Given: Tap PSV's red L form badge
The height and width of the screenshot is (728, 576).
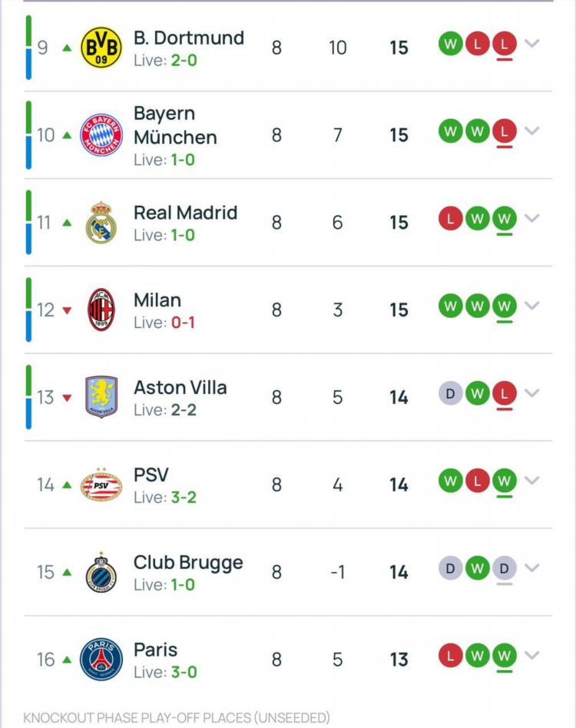Looking at the screenshot, I should click(x=477, y=481).
